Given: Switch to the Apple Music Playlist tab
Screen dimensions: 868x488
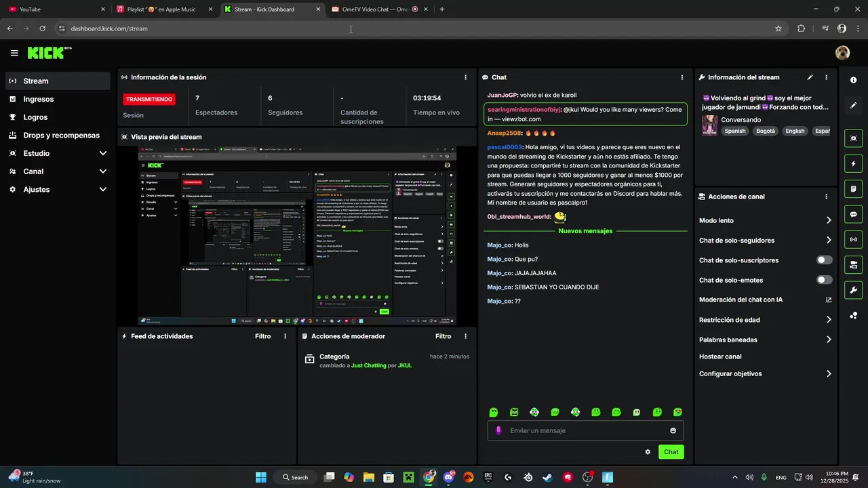Looking at the screenshot, I should [163, 9].
